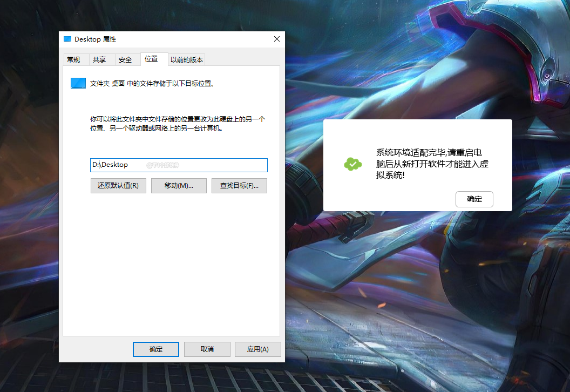This screenshot has height=392, width=570.
Task: Close the Desktop 属性 window
Action: [x=277, y=39]
